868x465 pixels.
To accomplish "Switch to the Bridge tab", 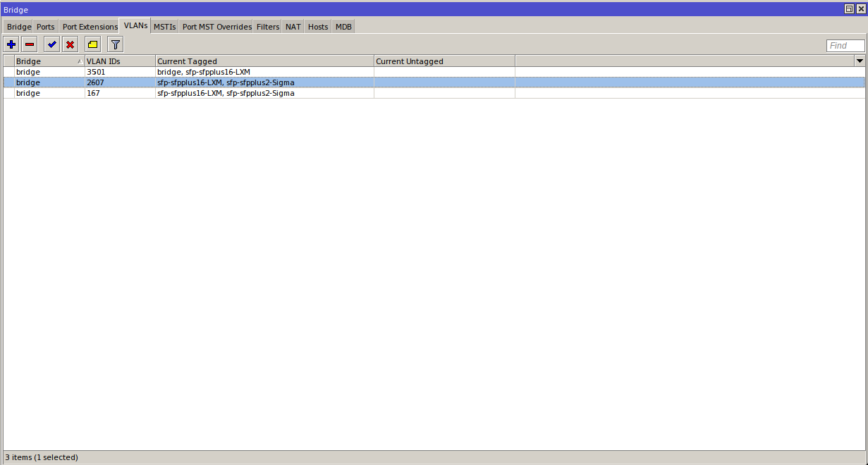I will (x=19, y=27).
